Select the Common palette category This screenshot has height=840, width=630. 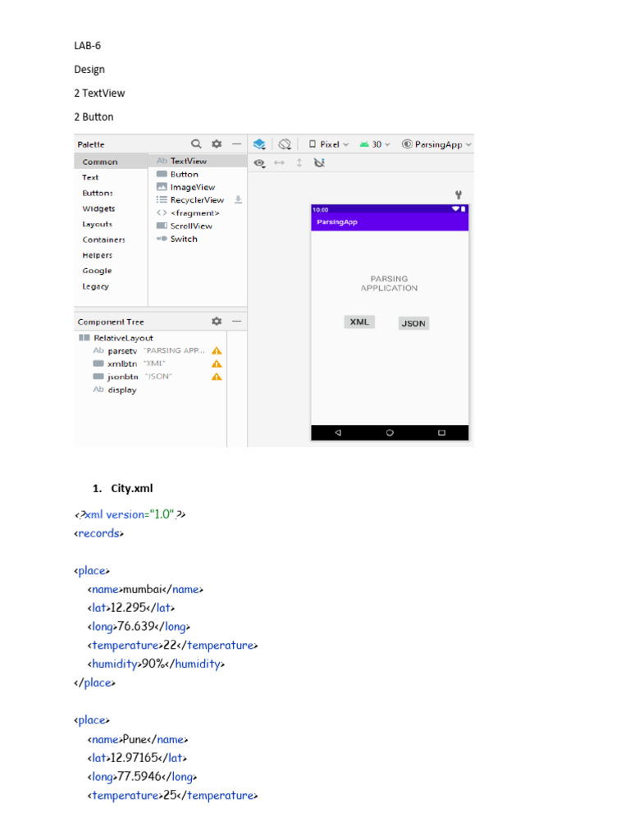99,162
